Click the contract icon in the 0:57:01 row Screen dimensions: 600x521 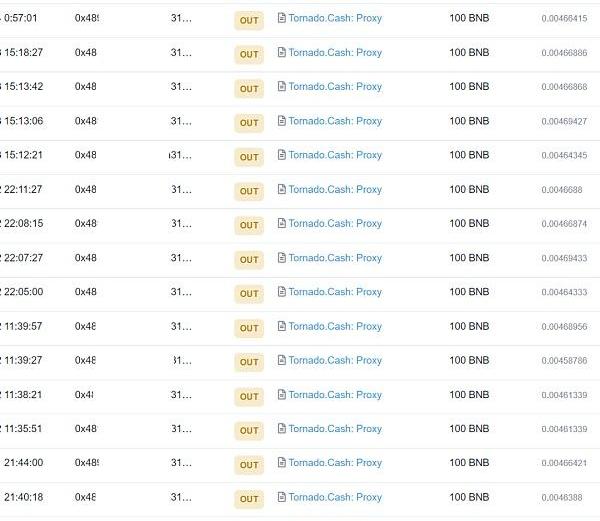(x=281, y=18)
